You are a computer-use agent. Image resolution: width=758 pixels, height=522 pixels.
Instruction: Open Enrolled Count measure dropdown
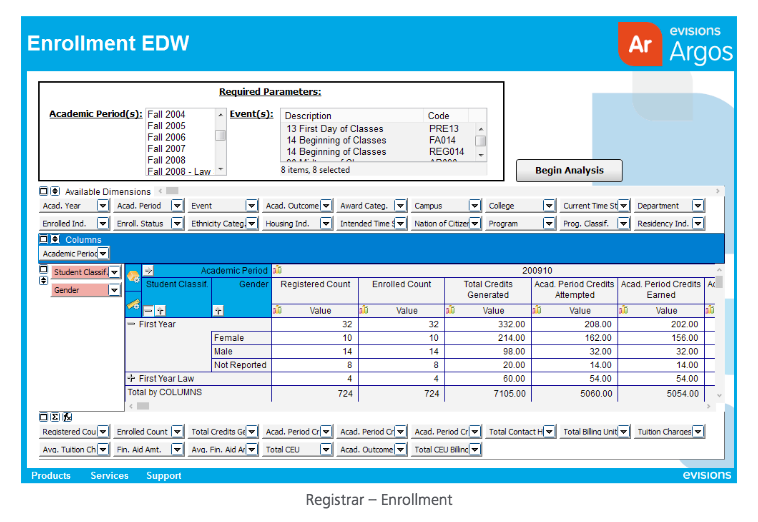[177, 432]
